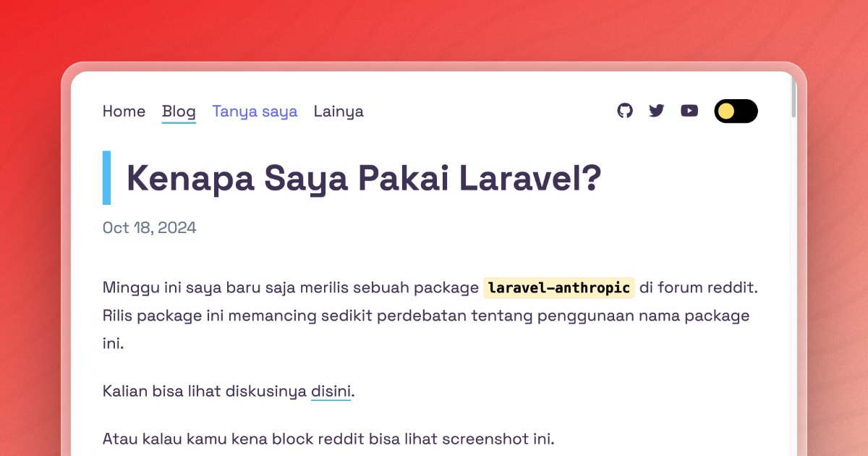Click the title "Kenapa Saya Pakai Laravel?"
868x456 pixels.
[x=363, y=177]
